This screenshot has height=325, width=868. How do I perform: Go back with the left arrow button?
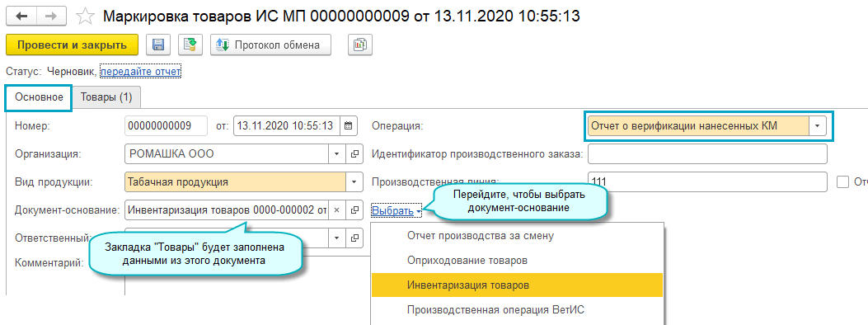[21, 16]
